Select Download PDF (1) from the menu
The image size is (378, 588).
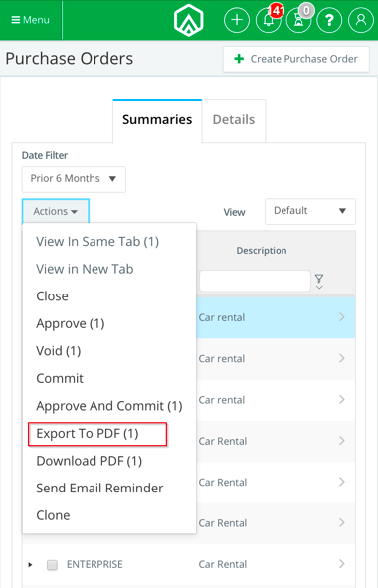pyautogui.click(x=90, y=461)
